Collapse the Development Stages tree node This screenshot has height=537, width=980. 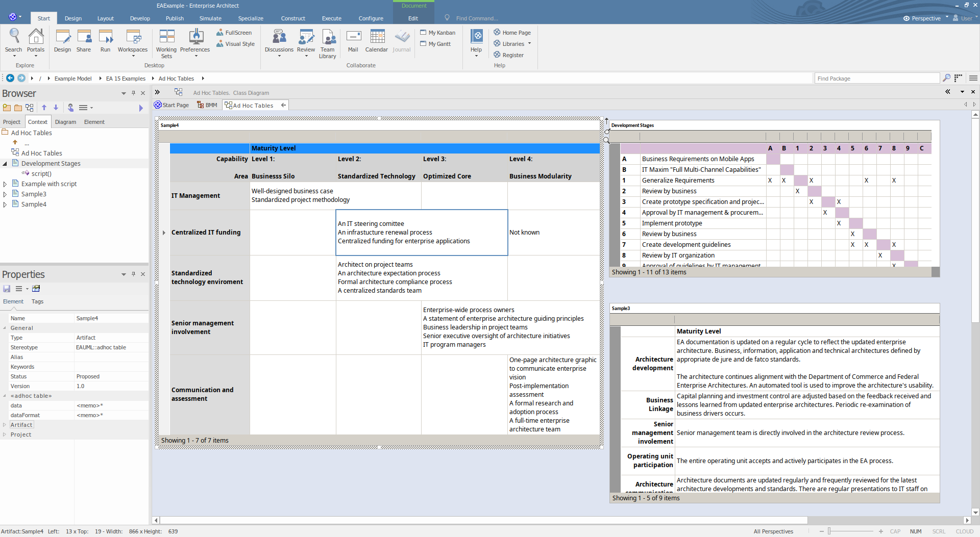pos(5,164)
